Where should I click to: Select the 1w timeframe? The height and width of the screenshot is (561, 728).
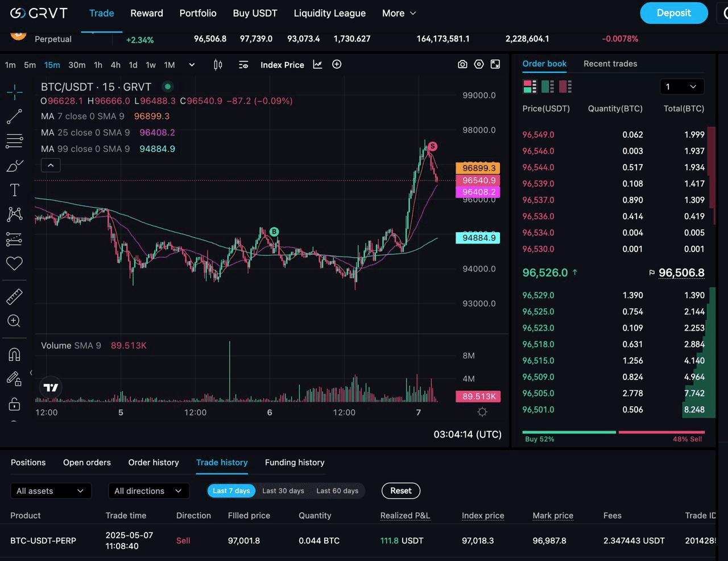tap(151, 65)
